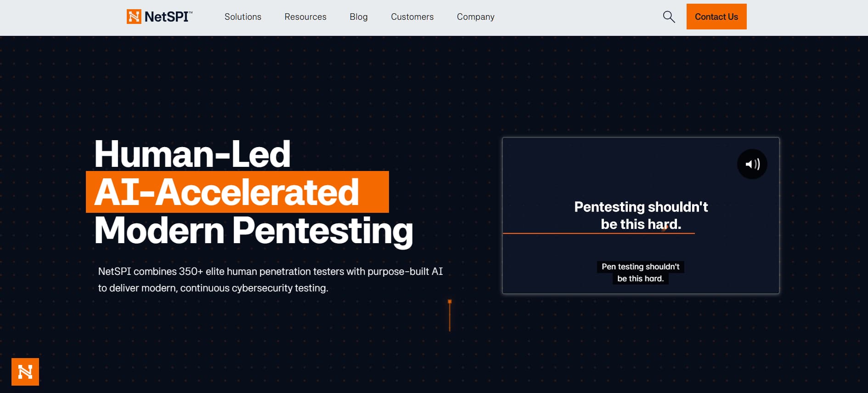This screenshot has width=868, height=393.
Task: Click the video's orange progress line
Action: [x=598, y=234]
